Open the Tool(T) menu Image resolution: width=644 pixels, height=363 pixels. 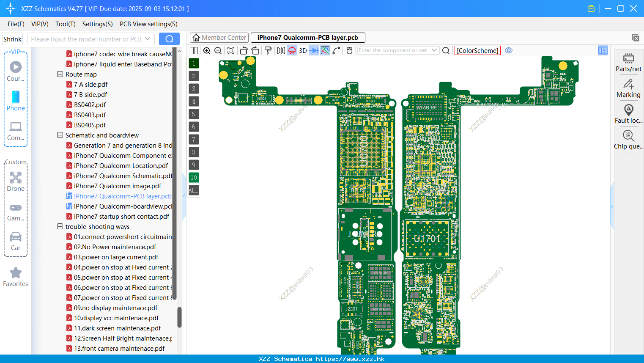66,24
